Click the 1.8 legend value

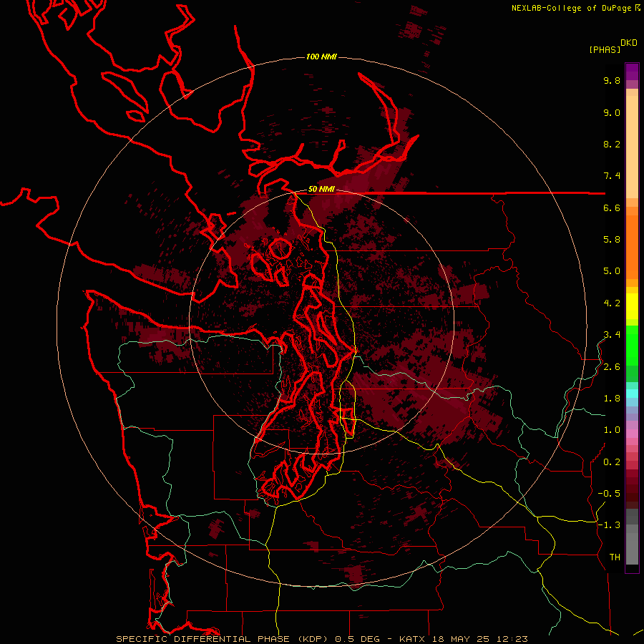click(x=612, y=399)
